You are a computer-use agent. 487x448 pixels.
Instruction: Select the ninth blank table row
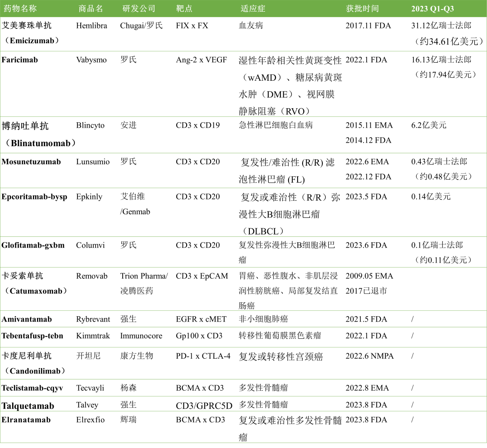[243, 337]
